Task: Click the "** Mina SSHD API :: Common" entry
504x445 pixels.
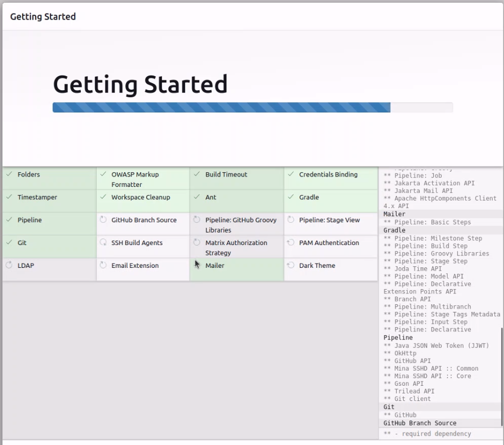Action: 431,368
